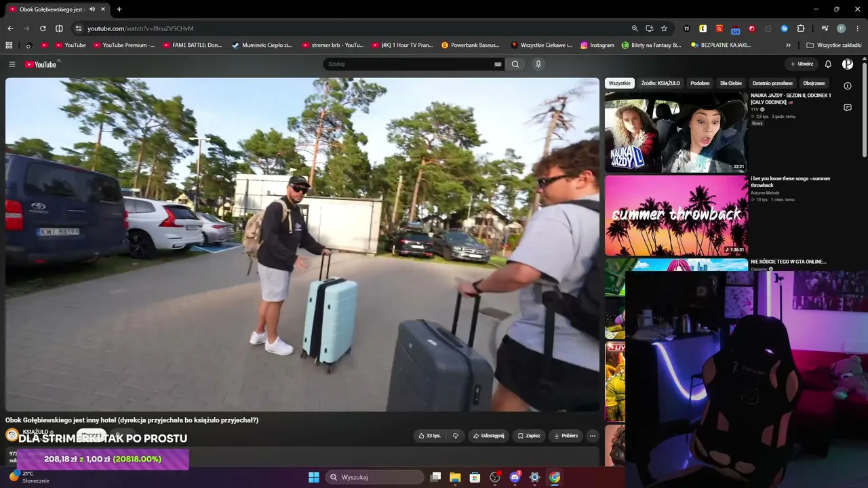Open the apps grid in the bookmarks bar
This screenshot has width=868, height=488.
coord(9,45)
